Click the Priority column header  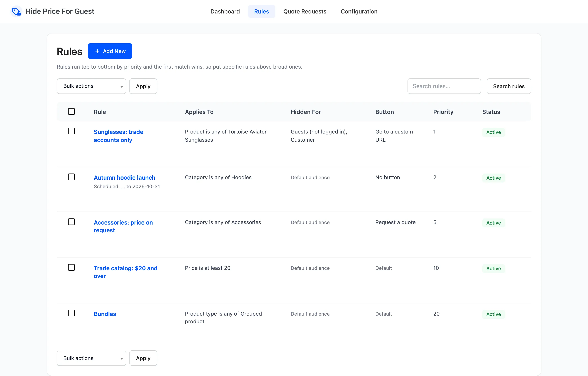(443, 112)
